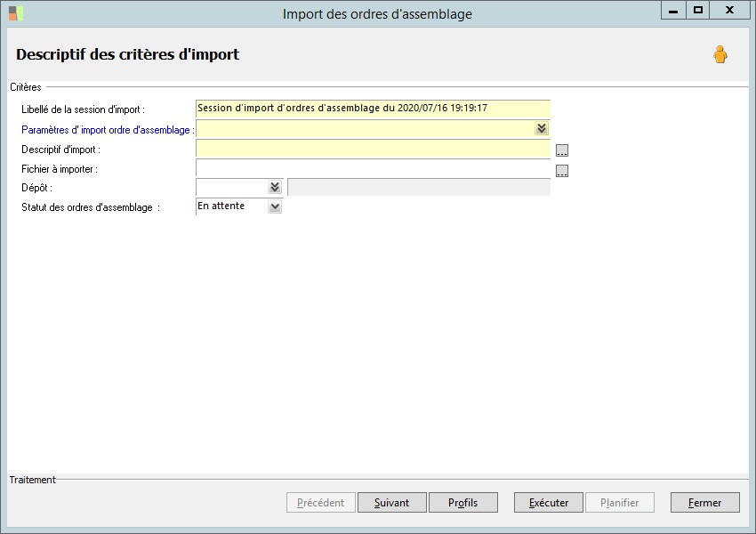Click the 'Libellé de la session d'import' label
Screen dimensions: 756x534
(x=83, y=109)
